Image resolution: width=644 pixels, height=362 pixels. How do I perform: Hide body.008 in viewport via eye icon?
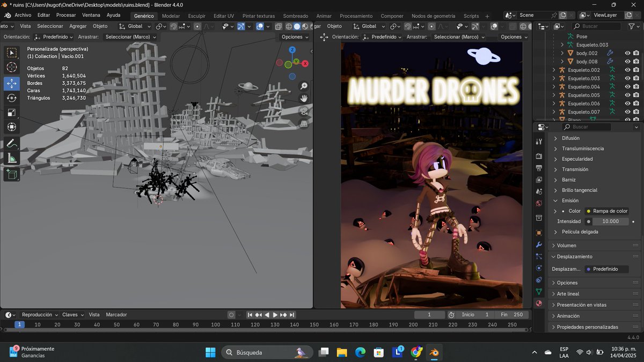627,62
